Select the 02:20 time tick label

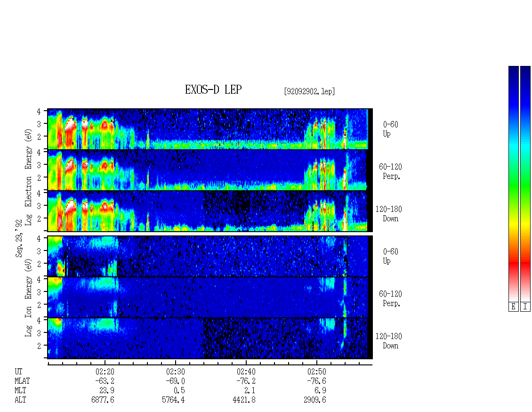click(x=105, y=372)
